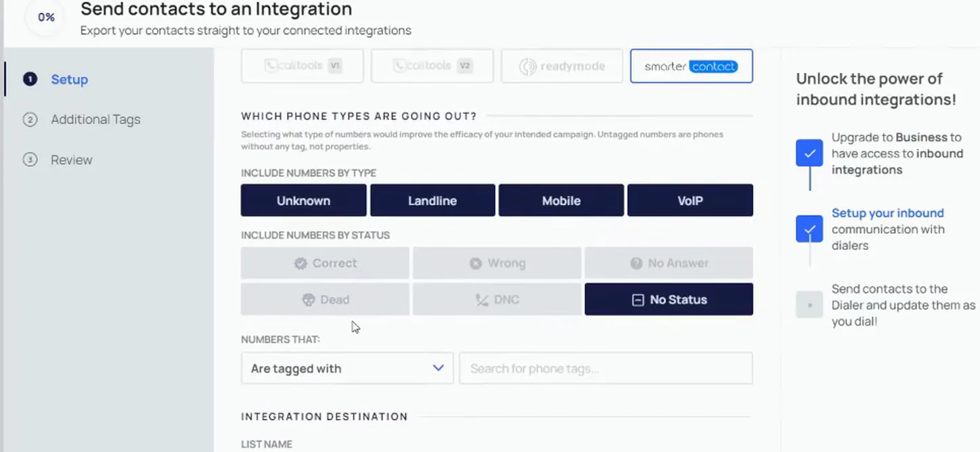
Task: Enable the Correct status filter
Action: click(325, 263)
